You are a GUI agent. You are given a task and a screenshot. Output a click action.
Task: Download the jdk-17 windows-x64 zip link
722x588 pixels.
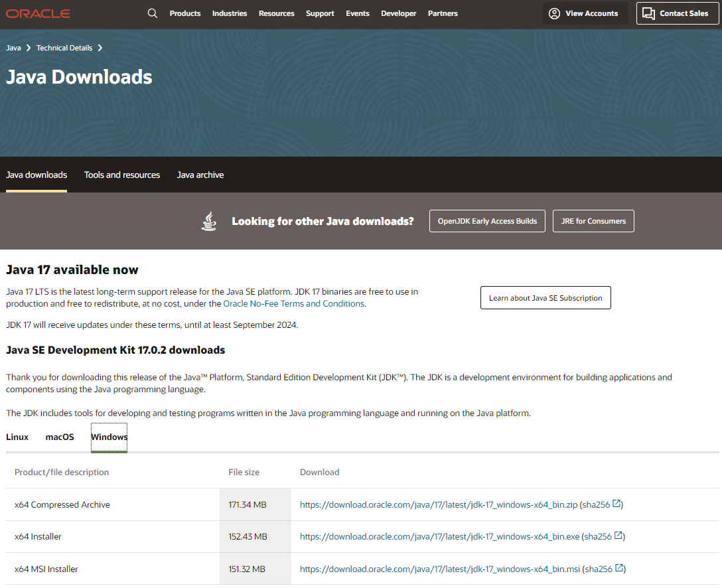point(439,504)
